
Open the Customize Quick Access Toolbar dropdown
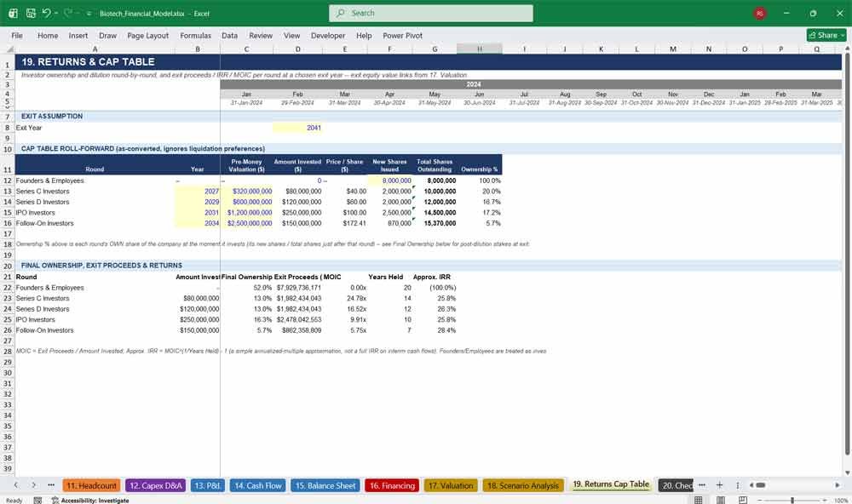(x=89, y=14)
